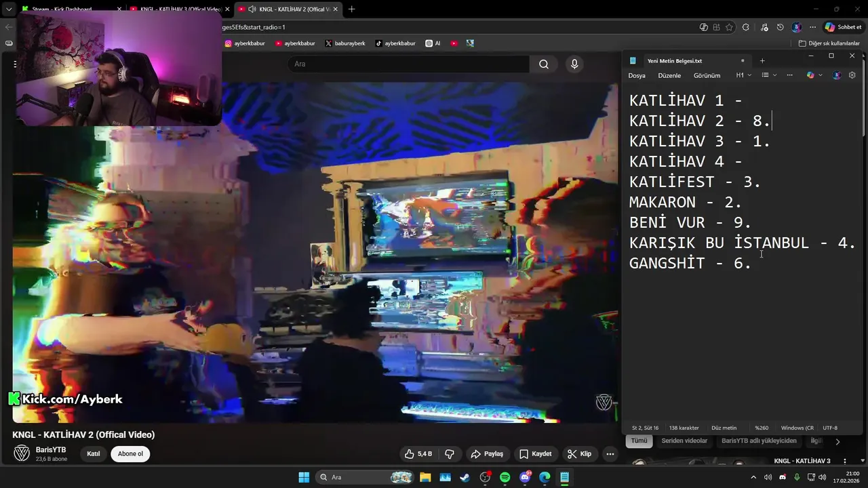Image resolution: width=868 pixels, height=488 pixels.
Task: Open baburayberk X bookmark
Action: (344, 43)
